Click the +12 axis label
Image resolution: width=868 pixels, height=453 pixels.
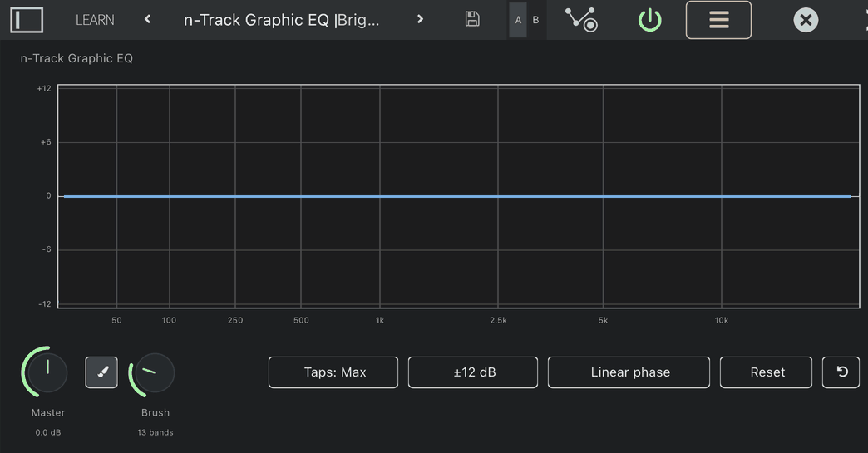[44, 88]
